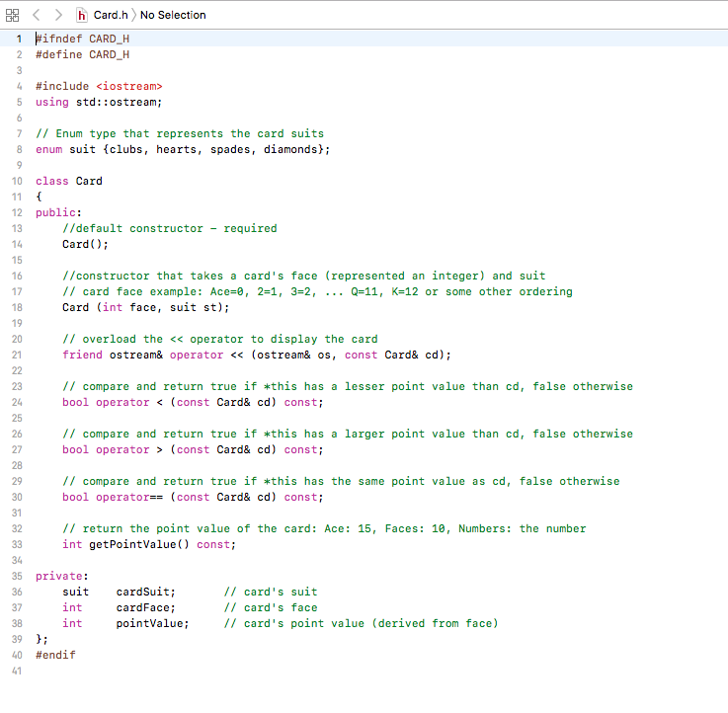Screen dimensions: 728x713
Task: Click the Card.h header file icon
Action: click(82, 16)
